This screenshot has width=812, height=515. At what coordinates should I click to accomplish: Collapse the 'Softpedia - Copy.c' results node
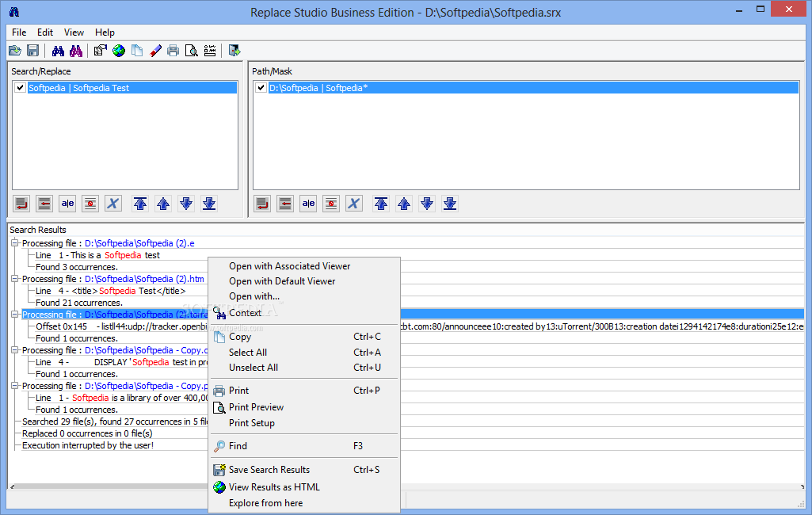tap(14, 350)
